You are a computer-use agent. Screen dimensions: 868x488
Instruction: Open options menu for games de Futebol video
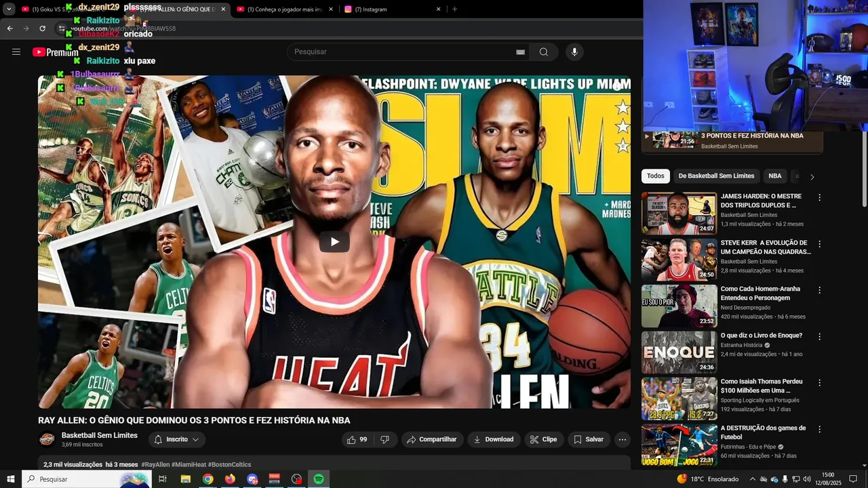click(x=819, y=429)
